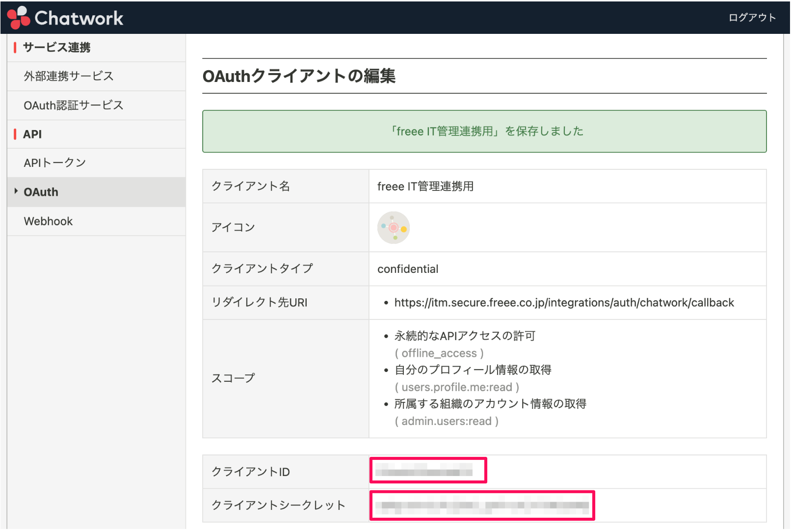Click the arrow marker beside OAuth

pyautogui.click(x=16, y=191)
